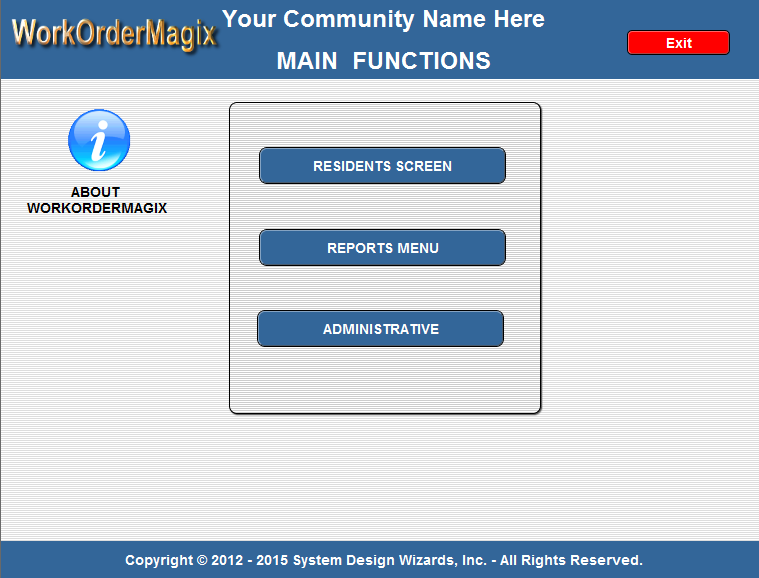The height and width of the screenshot is (578, 759).
Task: Click the WorkOrderMagix logo
Action: pyautogui.click(x=114, y=35)
